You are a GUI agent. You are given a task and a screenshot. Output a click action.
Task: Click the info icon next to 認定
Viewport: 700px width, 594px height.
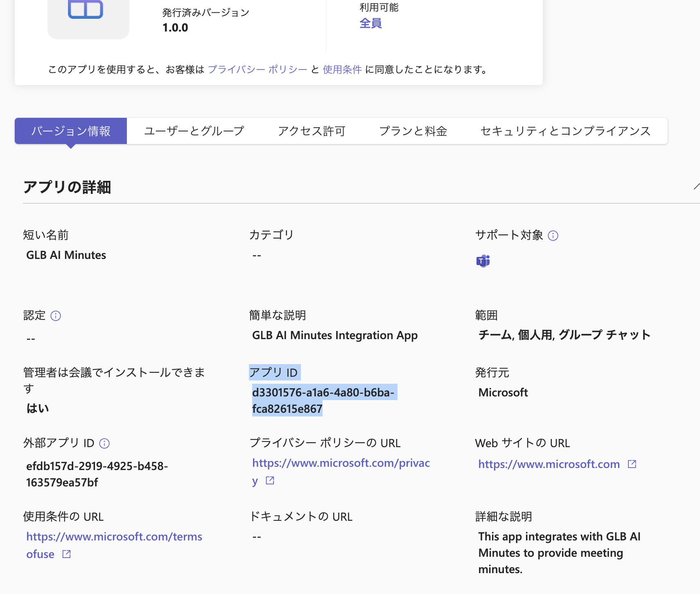(56, 315)
